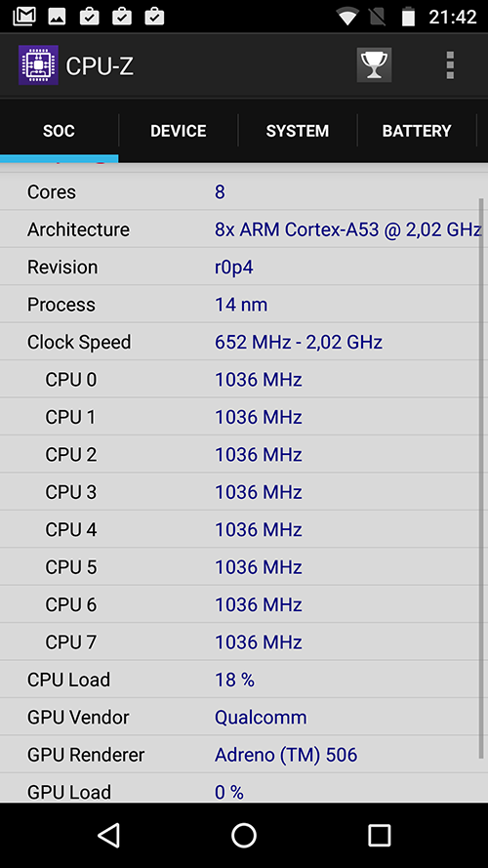Click the vertical scrollbar on right edge
The width and height of the screenshot is (488, 868).
tap(481, 478)
